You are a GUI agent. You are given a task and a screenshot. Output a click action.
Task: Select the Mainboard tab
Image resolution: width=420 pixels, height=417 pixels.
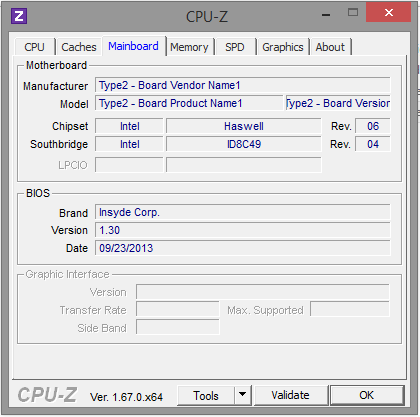133,46
